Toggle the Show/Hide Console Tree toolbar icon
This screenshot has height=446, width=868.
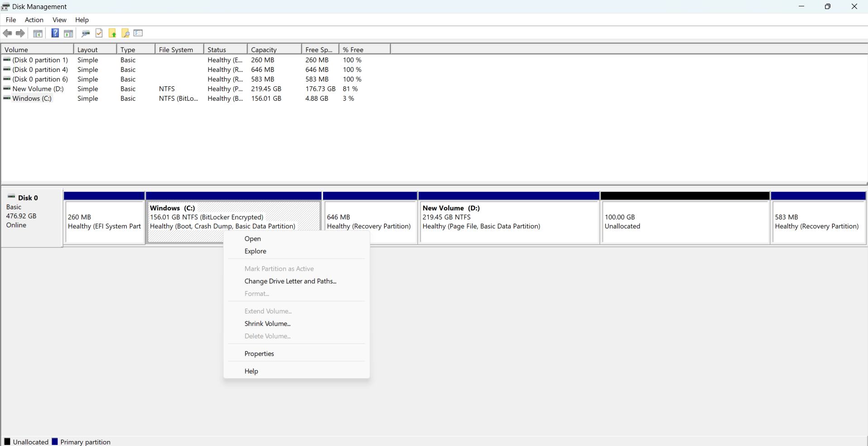point(38,33)
